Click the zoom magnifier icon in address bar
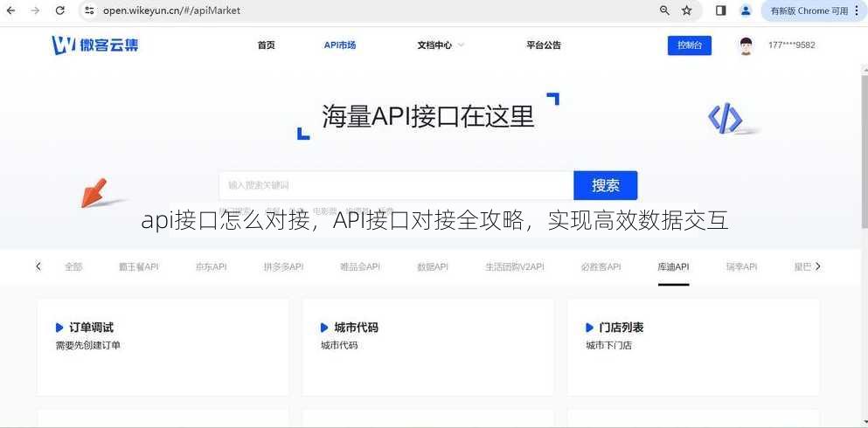868x428 pixels. tap(665, 10)
